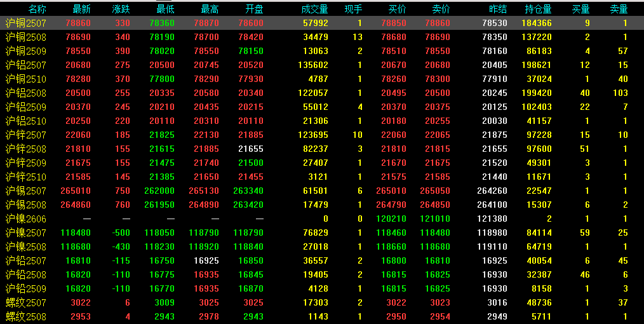Select the 沪镍2508 contract name
Viewport: 644px width, 324px height.
click(26, 246)
